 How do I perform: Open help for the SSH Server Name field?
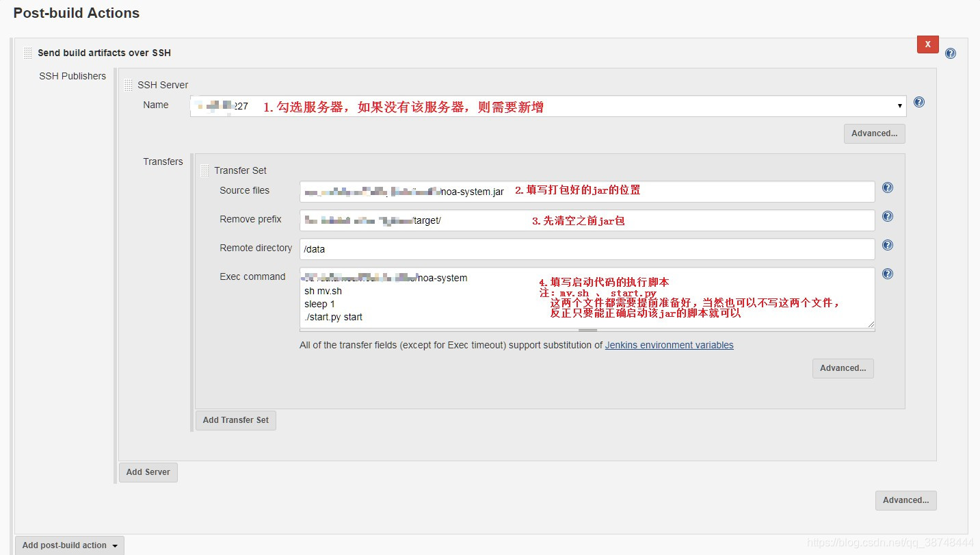[919, 102]
